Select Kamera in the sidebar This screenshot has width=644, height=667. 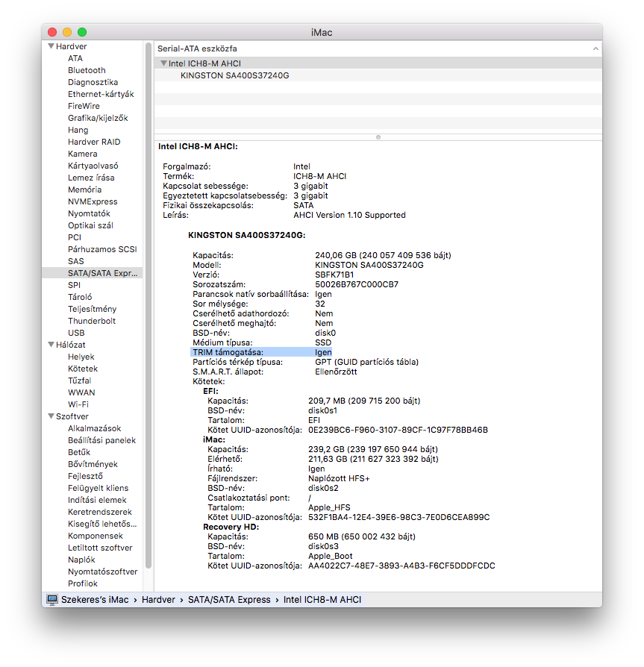click(83, 154)
